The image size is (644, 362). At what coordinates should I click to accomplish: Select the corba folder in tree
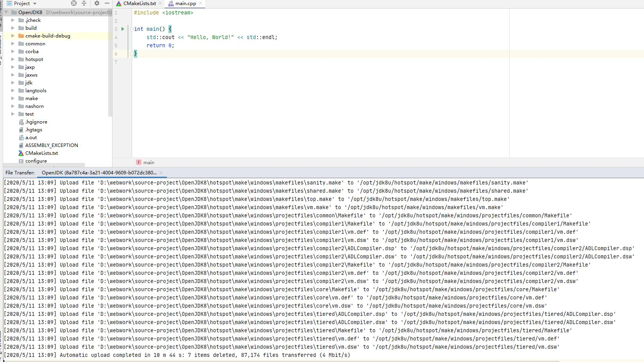click(x=32, y=51)
